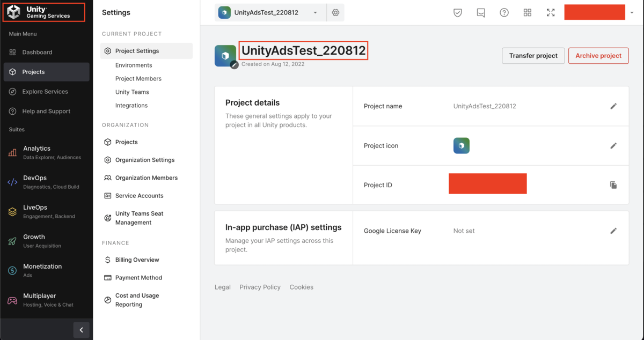Open Help and Support
The width and height of the screenshot is (644, 340).
click(x=46, y=112)
